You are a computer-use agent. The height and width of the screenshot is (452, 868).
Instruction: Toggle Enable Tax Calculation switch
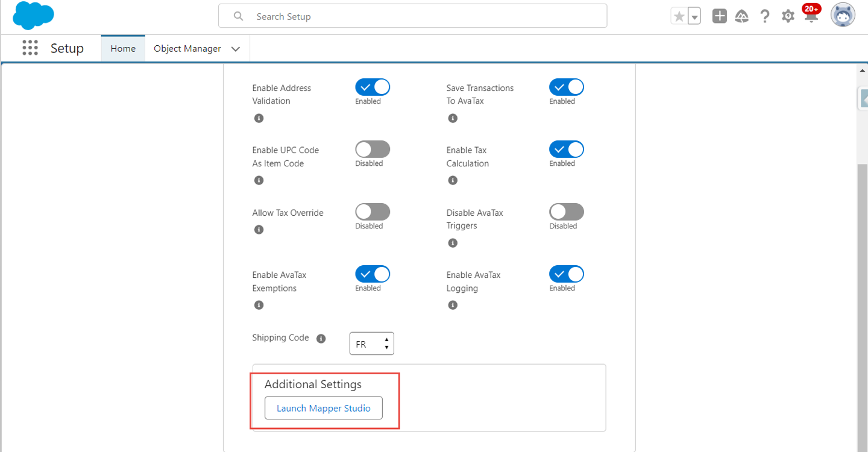click(x=567, y=149)
